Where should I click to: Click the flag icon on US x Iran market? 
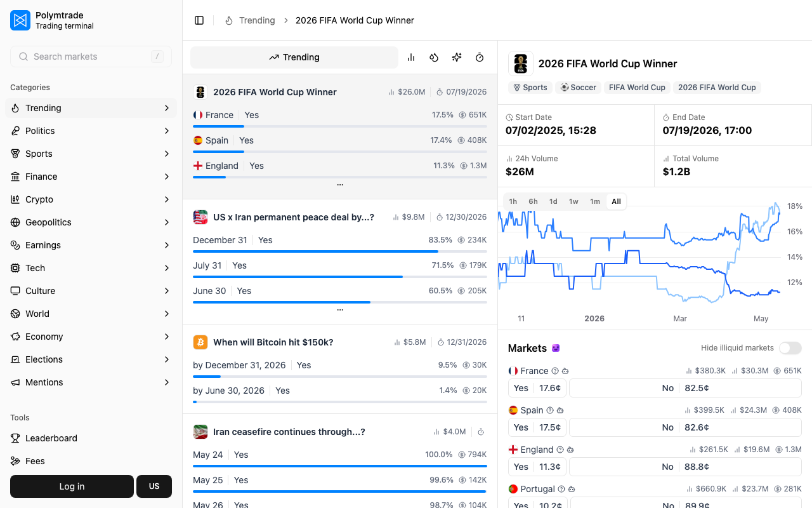(200, 217)
